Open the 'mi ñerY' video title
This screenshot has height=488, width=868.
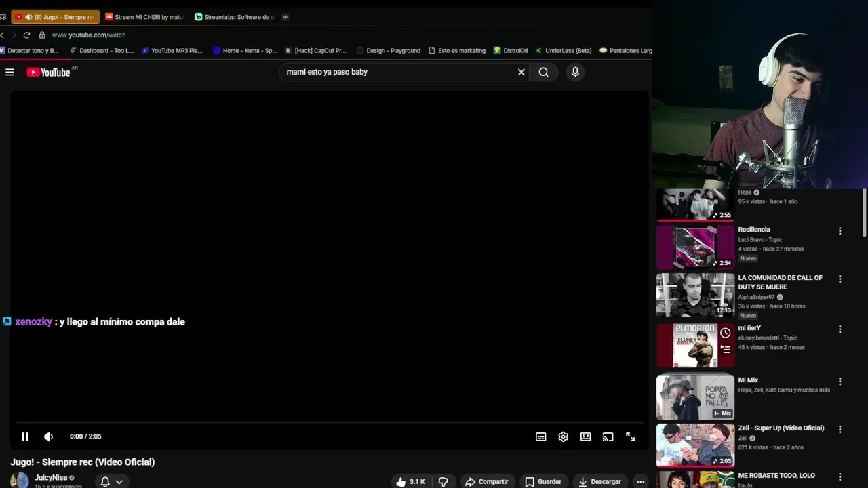[x=749, y=328]
